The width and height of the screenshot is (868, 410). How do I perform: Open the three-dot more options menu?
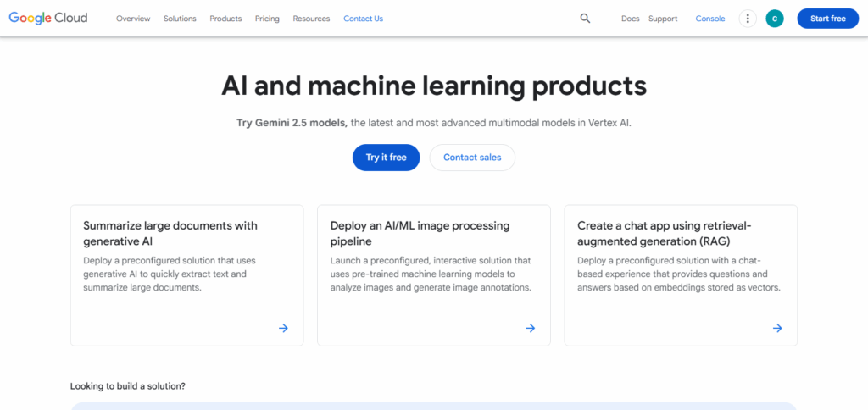pos(748,19)
